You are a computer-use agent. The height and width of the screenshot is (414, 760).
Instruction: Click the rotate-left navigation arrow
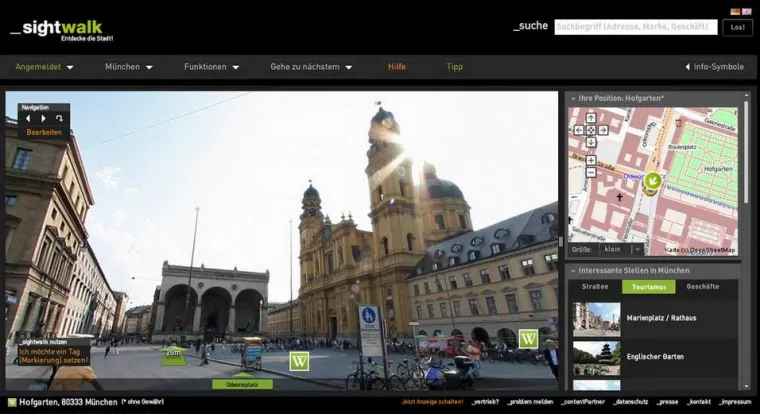coord(28,118)
